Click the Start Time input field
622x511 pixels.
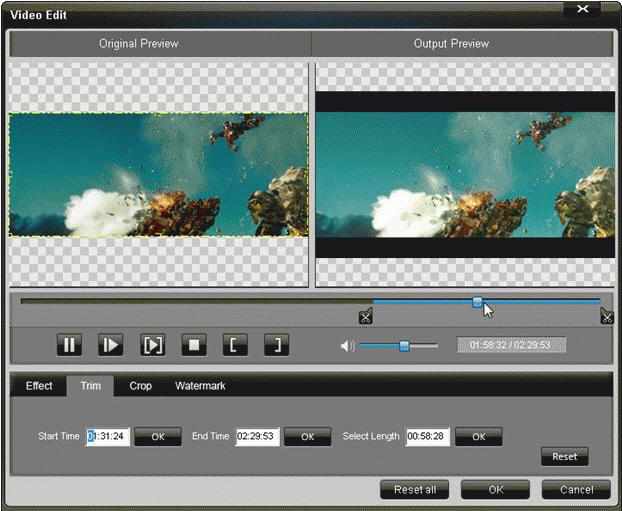tap(108, 436)
